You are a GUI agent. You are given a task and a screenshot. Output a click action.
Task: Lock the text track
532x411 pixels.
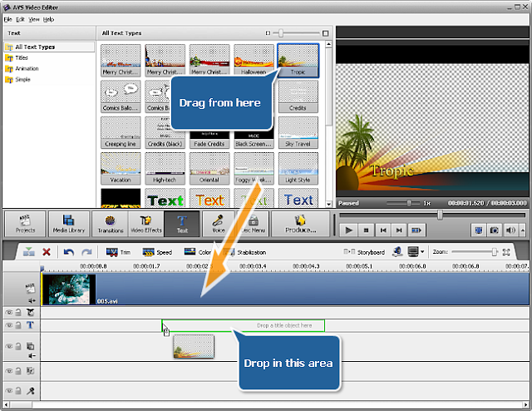18,325
